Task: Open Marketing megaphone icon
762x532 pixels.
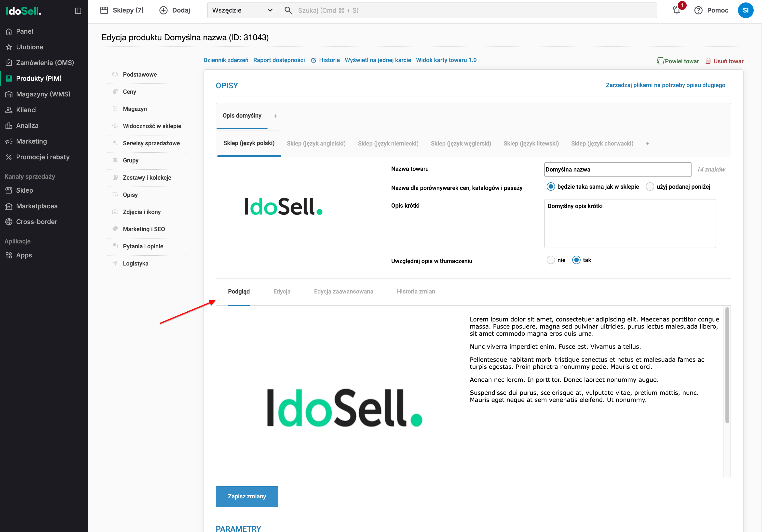Action: coord(9,141)
